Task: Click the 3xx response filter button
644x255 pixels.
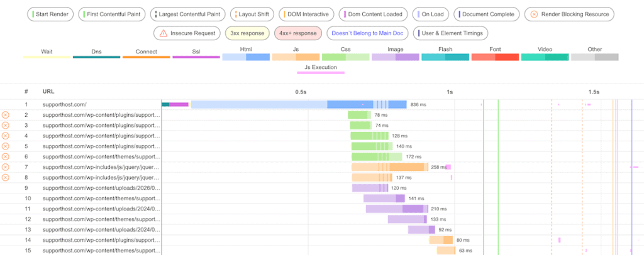Action: coord(247,33)
